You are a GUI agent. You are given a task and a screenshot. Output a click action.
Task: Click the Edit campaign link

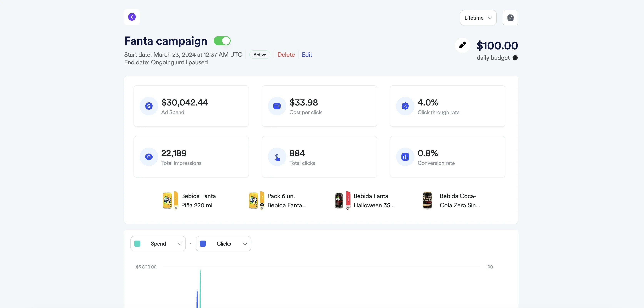coord(307,55)
